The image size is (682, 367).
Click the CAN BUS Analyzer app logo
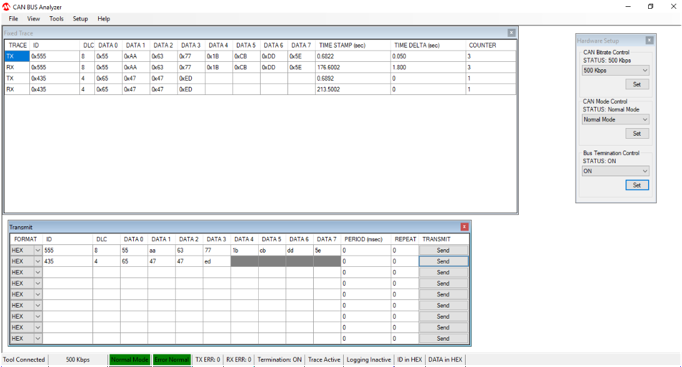(6, 7)
